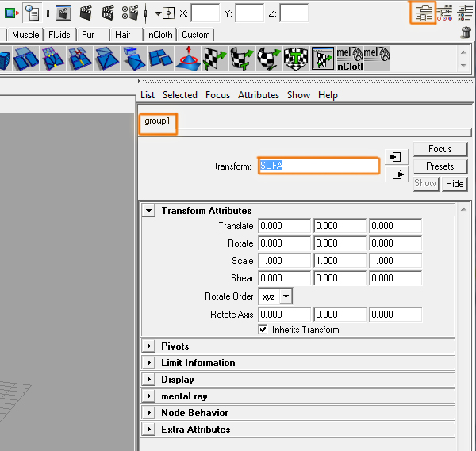Open the Rotate Order dropdown
This screenshot has width=476, height=451.
tap(276, 296)
